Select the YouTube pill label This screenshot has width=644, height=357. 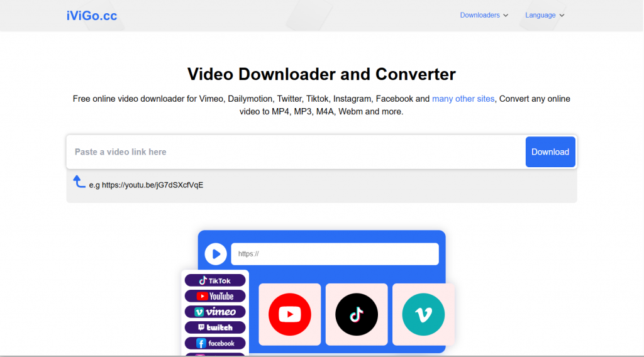coord(215,296)
